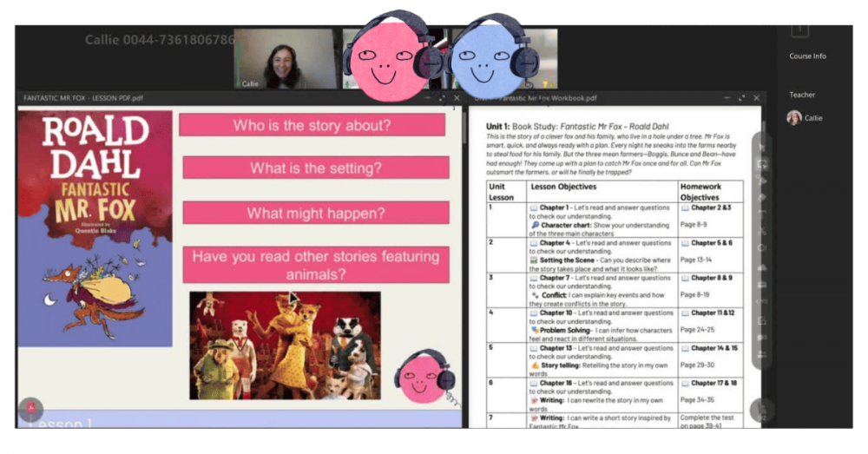Select the scissors tool

click(762, 231)
